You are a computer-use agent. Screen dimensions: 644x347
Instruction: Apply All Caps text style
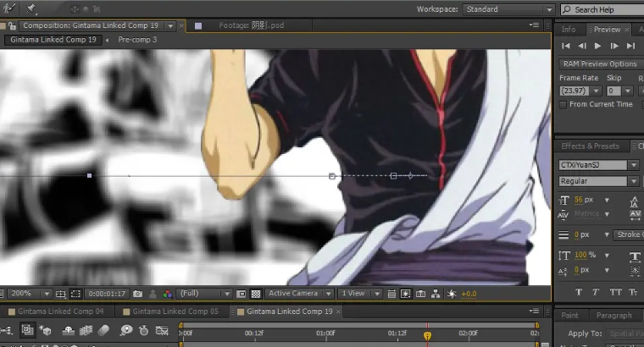[615, 292]
